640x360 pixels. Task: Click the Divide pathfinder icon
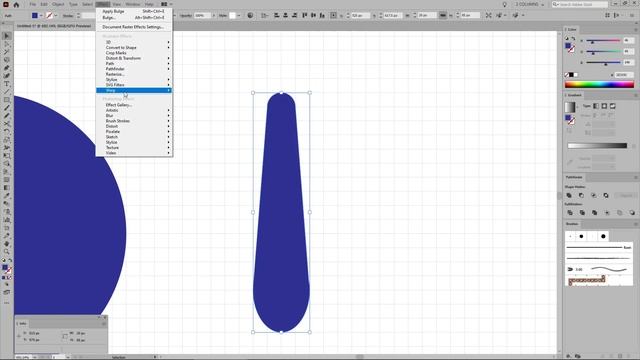pyautogui.click(x=570, y=213)
